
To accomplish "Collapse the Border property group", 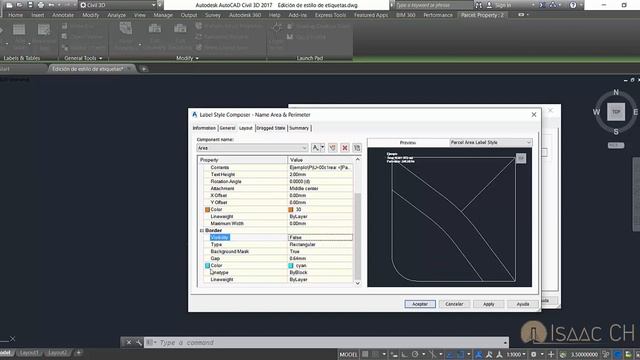I will (202, 231).
